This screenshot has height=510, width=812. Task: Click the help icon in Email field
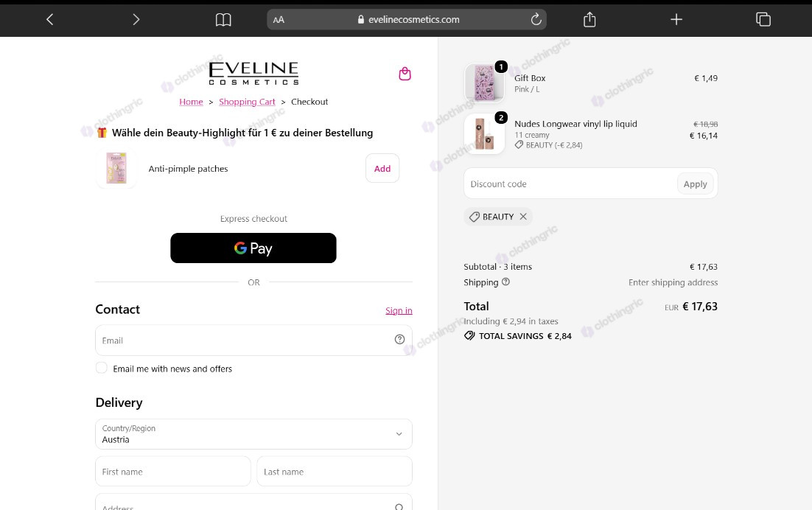[x=400, y=339]
